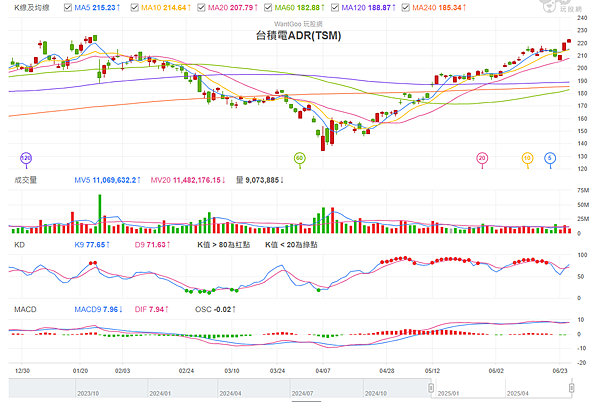The image size is (600, 402).
Task: Grab the right range navigator handle
Action: pos(571,388)
